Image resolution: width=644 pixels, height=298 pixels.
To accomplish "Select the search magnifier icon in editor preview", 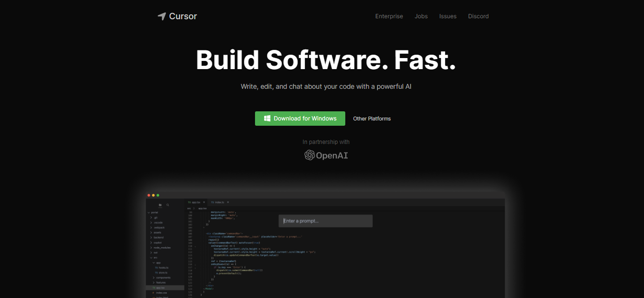I will tap(168, 205).
